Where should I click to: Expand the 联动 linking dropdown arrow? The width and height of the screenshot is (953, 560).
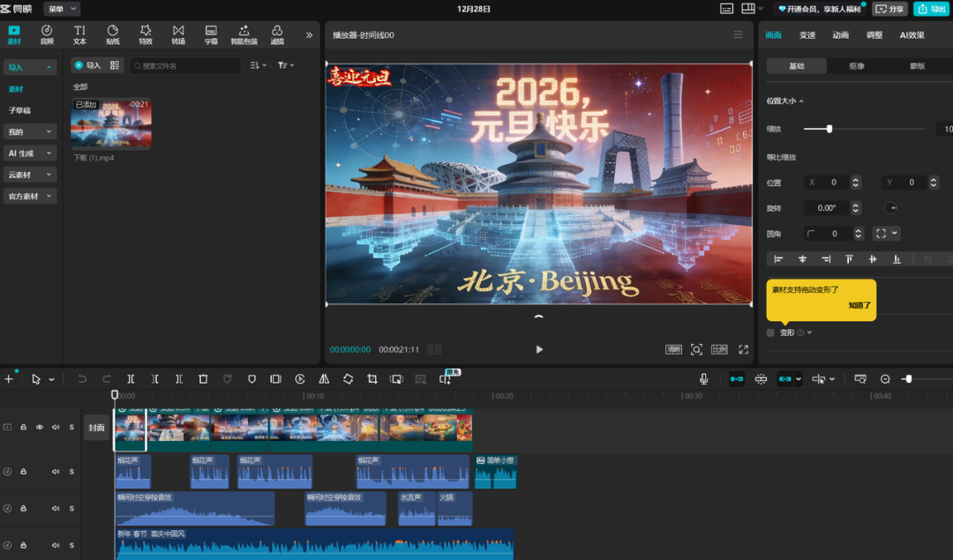800,378
